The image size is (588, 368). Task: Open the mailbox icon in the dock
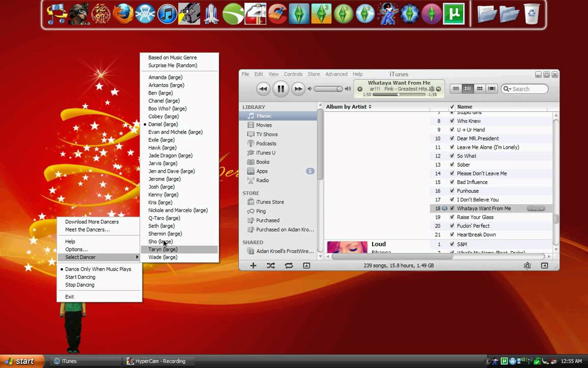click(x=255, y=14)
